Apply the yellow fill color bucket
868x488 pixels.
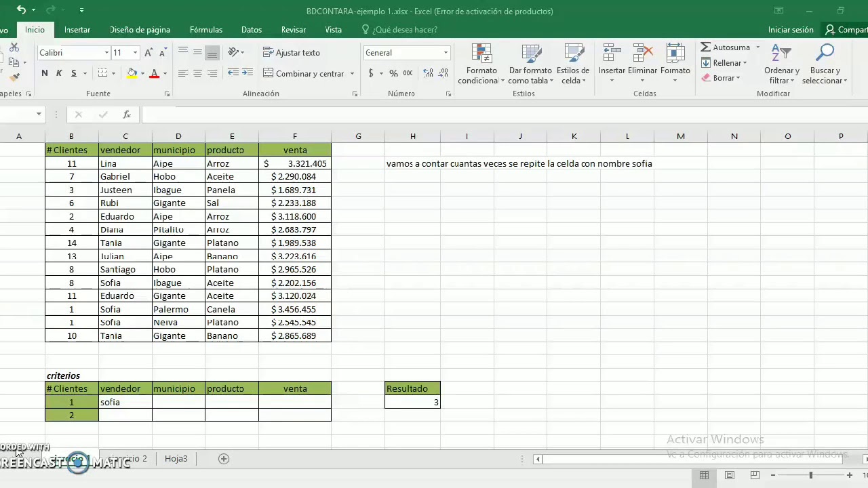click(x=132, y=73)
